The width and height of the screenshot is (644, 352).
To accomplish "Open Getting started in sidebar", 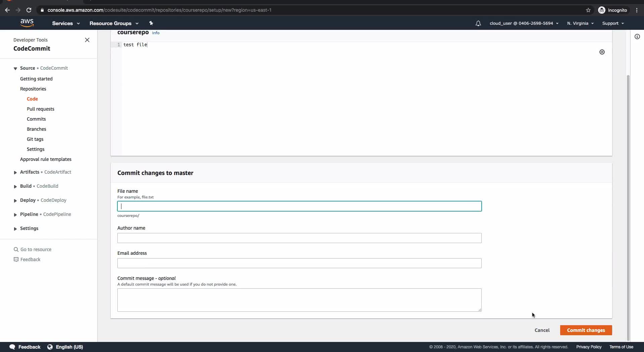I will tap(36, 79).
